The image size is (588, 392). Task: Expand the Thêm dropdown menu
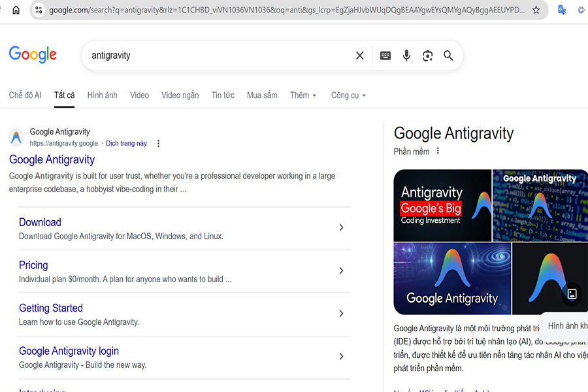[303, 95]
